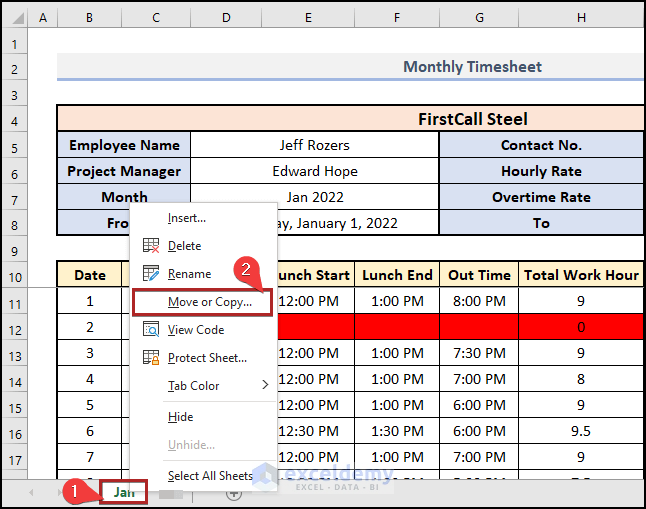Viewport: 646px width, 509px height.
Task: Click the Overtime Rate label cell
Action: pyautogui.click(x=541, y=197)
